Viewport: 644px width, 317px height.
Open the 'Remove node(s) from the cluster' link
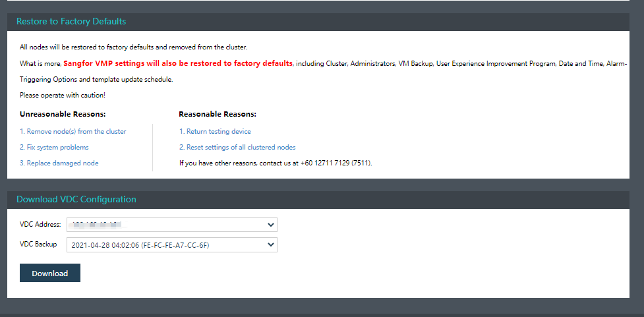click(73, 131)
